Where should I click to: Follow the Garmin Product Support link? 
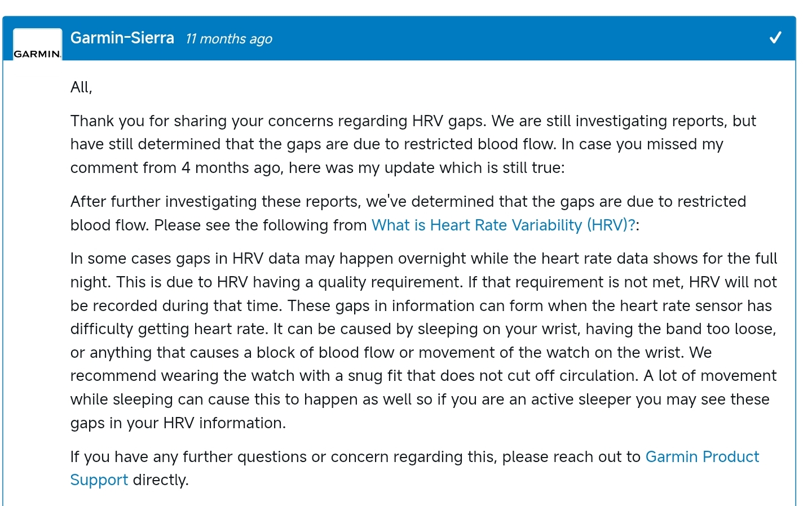click(702, 456)
